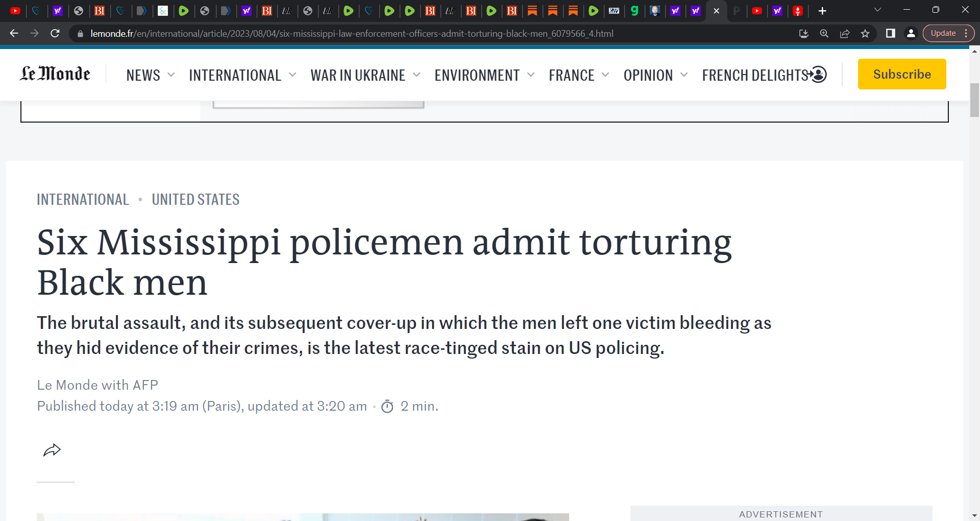Click the article subheading paragraph
The width and height of the screenshot is (980, 521).
click(404, 335)
